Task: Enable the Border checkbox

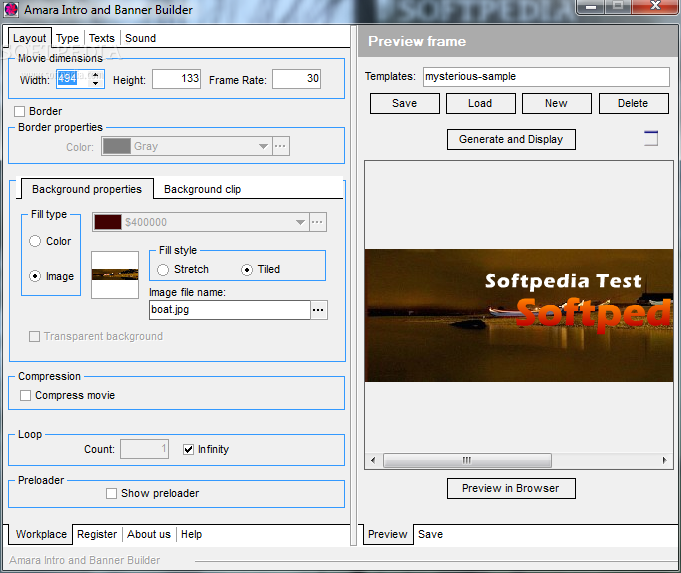Action: (x=20, y=112)
